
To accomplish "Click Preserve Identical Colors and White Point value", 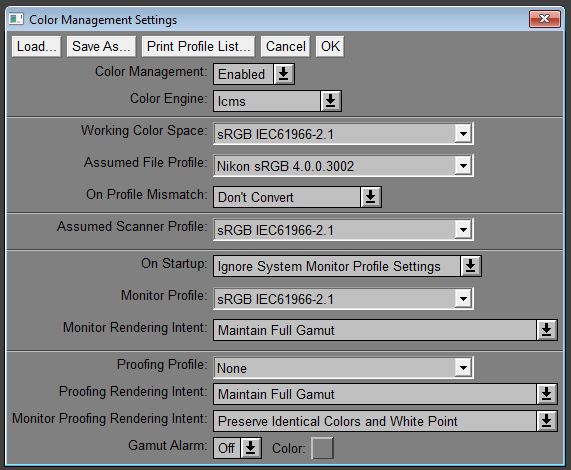I will (x=375, y=421).
